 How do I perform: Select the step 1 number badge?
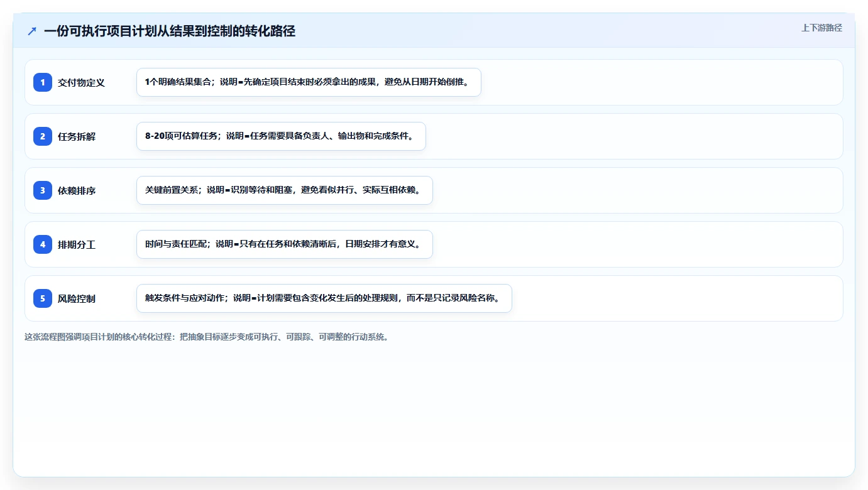pos(43,82)
